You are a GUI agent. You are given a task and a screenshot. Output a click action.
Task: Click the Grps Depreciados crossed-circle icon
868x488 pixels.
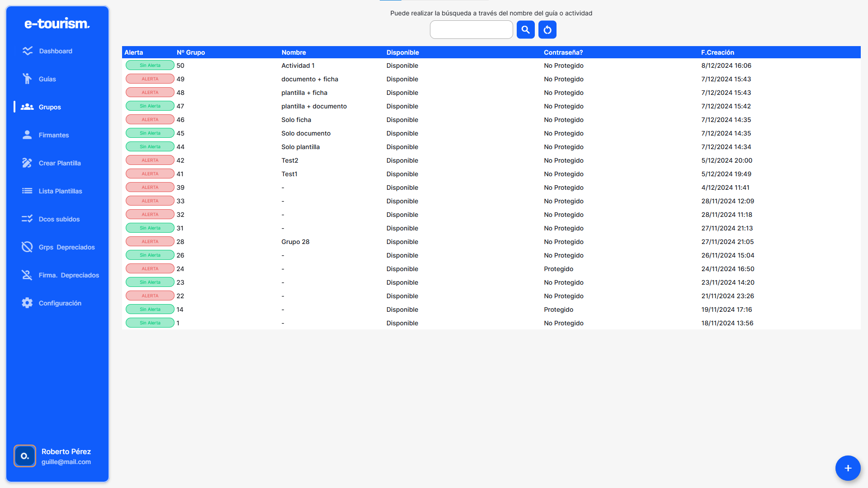click(27, 247)
